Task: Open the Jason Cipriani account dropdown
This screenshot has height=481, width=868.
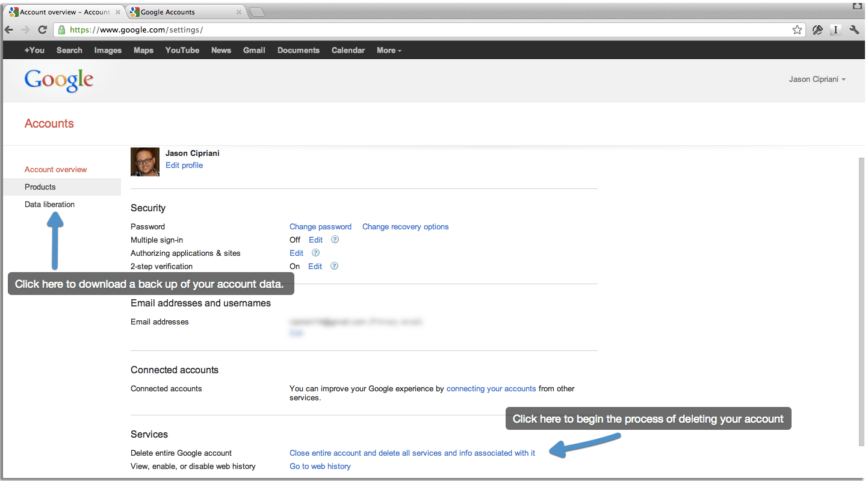Action: tap(817, 79)
